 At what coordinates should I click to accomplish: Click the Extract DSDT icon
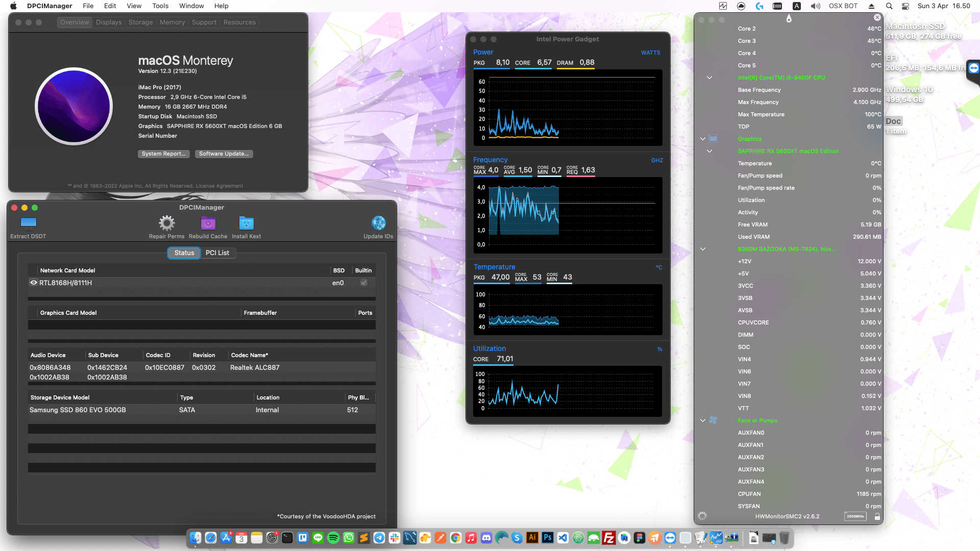tap(28, 223)
